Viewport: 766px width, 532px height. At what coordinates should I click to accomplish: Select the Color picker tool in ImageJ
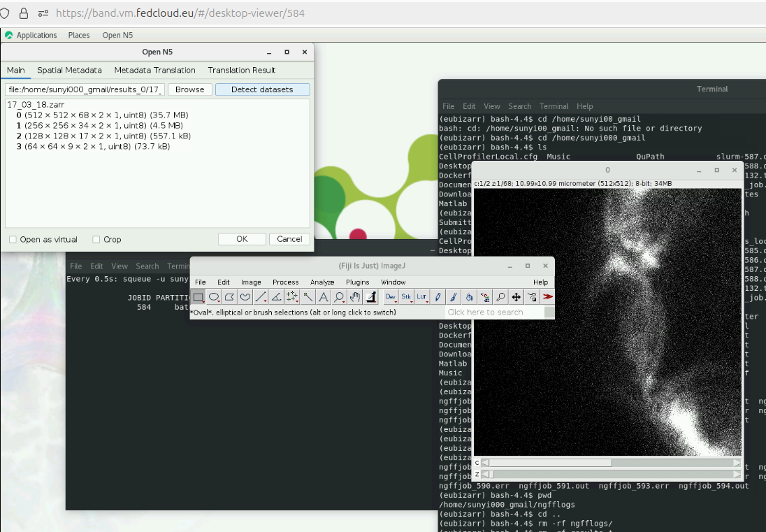coord(371,297)
